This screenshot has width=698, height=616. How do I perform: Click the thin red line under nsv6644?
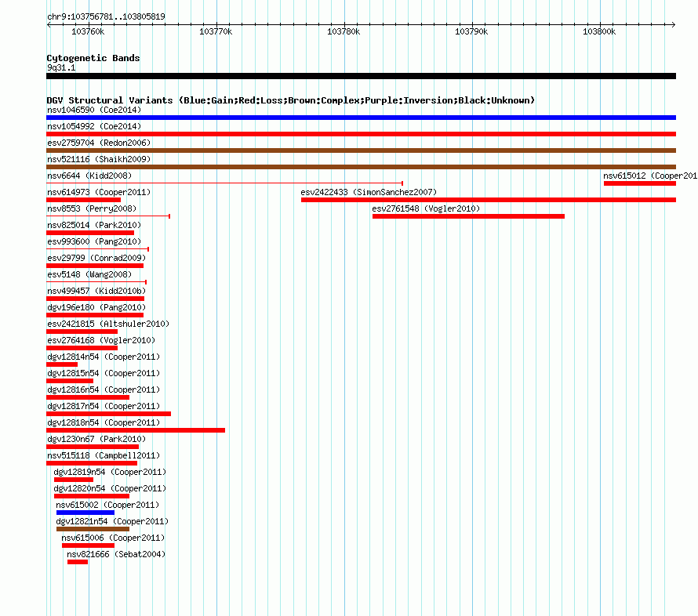(x=225, y=183)
